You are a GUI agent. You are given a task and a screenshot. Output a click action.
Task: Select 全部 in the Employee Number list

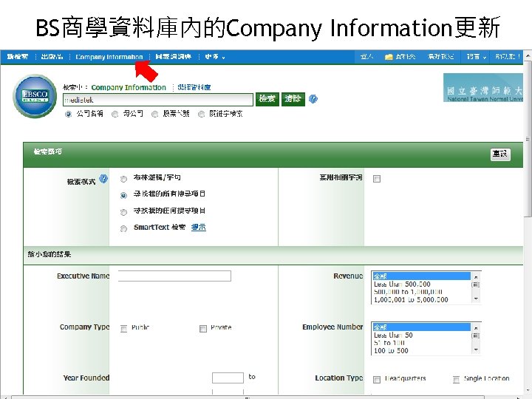421,327
